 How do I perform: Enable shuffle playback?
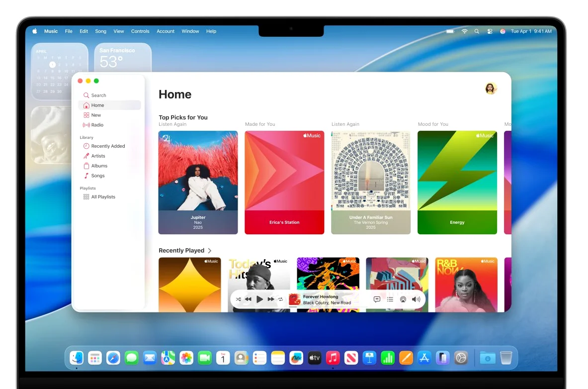tap(238, 299)
